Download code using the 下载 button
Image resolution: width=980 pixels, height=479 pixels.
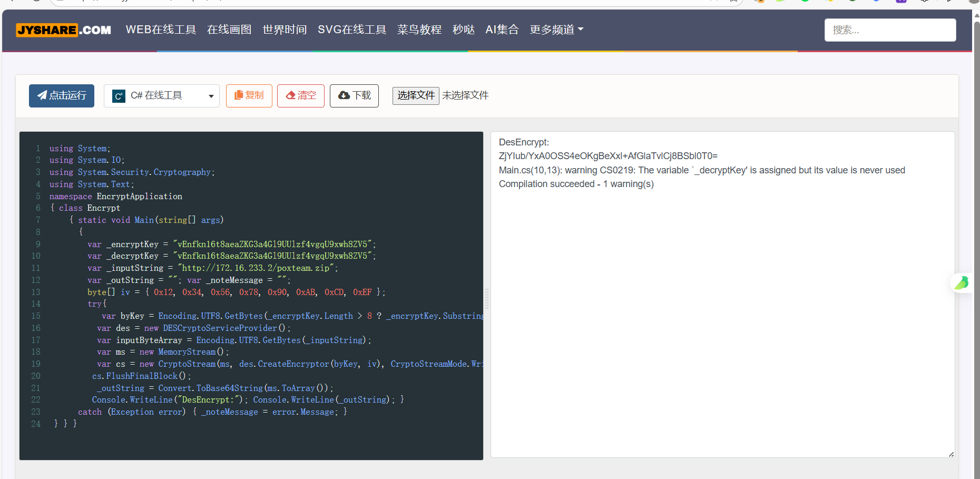point(354,95)
